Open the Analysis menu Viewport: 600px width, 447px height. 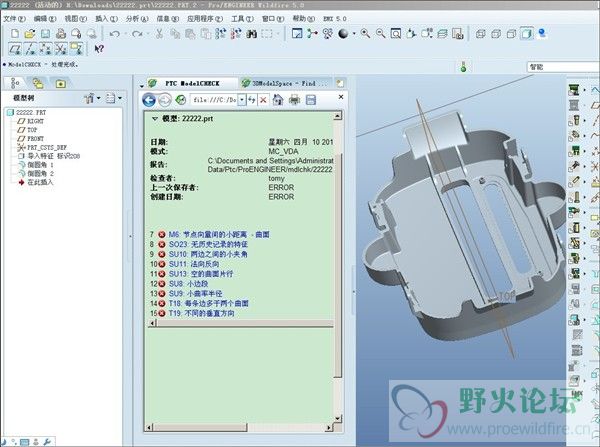[137, 19]
